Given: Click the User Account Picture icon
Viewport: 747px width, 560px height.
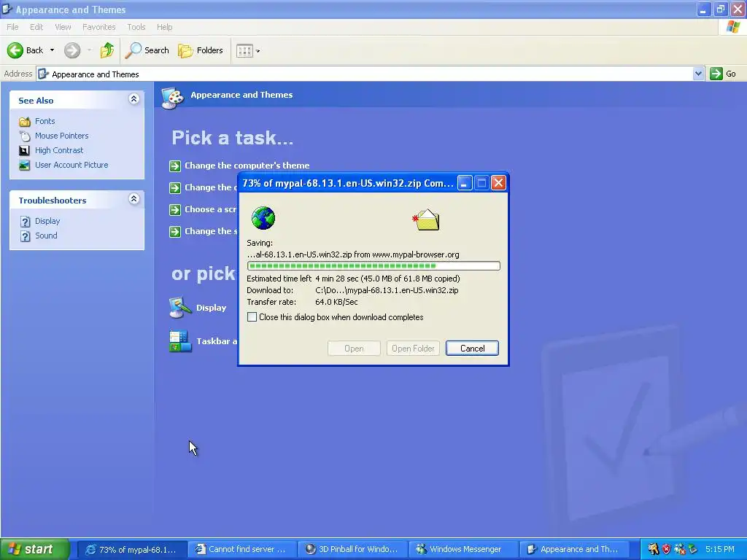Looking at the screenshot, I should coord(24,166).
